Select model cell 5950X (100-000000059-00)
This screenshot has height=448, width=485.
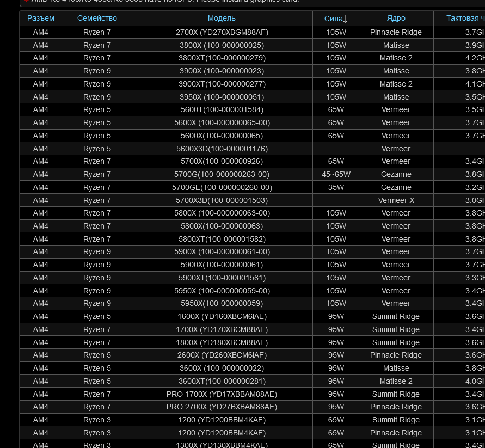[x=222, y=291]
